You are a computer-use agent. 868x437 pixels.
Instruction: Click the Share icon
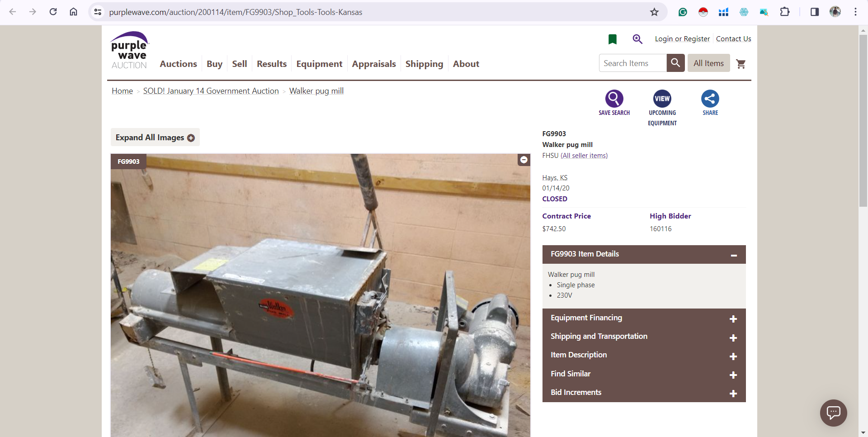point(710,99)
